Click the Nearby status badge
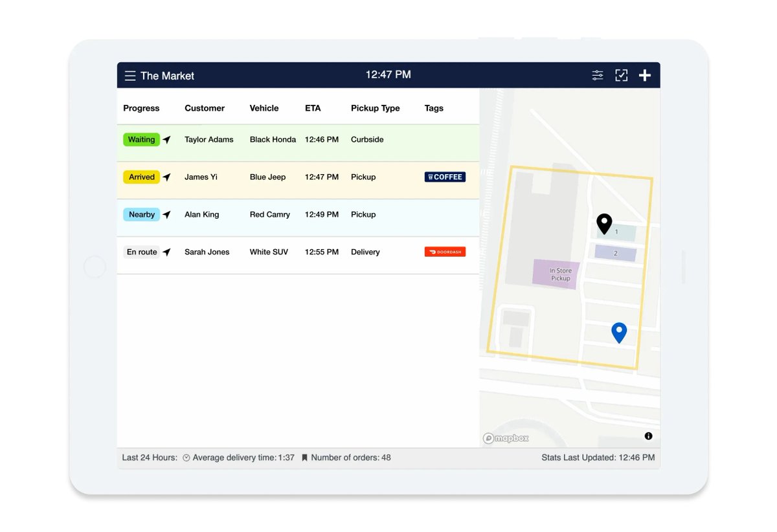Screen dimensions: 777x532 click(x=141, y=215)
